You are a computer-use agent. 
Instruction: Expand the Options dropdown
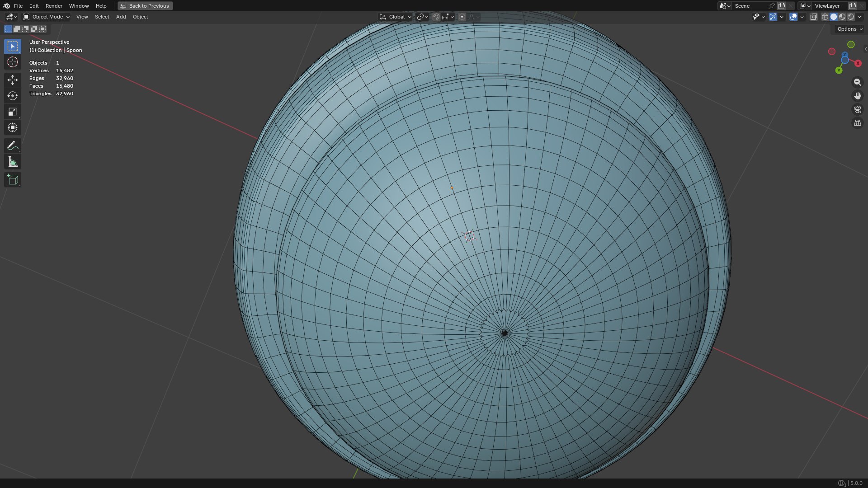849,29
